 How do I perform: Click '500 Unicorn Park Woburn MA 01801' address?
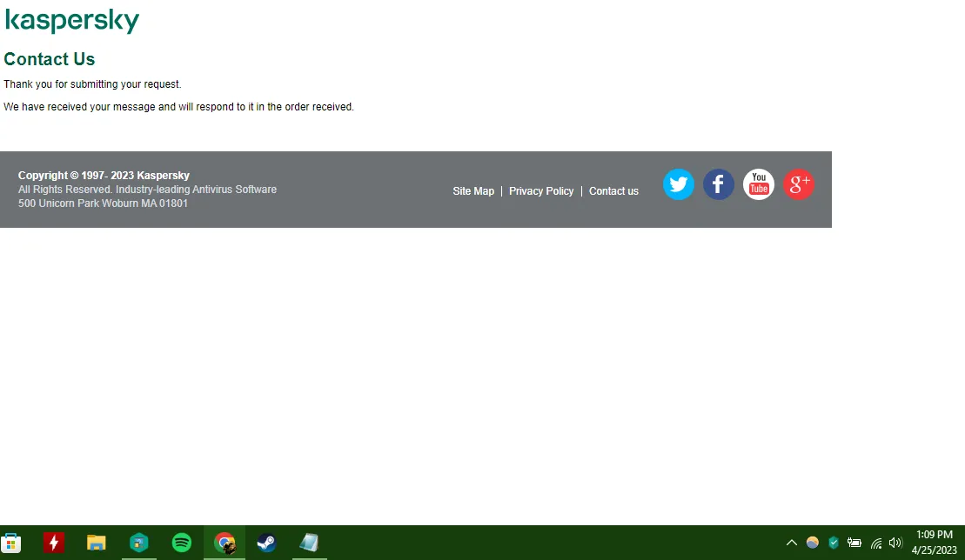click(103, 203)
